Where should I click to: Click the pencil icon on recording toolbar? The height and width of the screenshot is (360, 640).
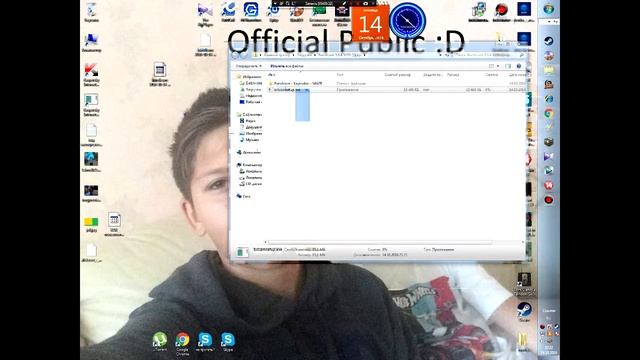pyautogui.click(x=345, y=3)
